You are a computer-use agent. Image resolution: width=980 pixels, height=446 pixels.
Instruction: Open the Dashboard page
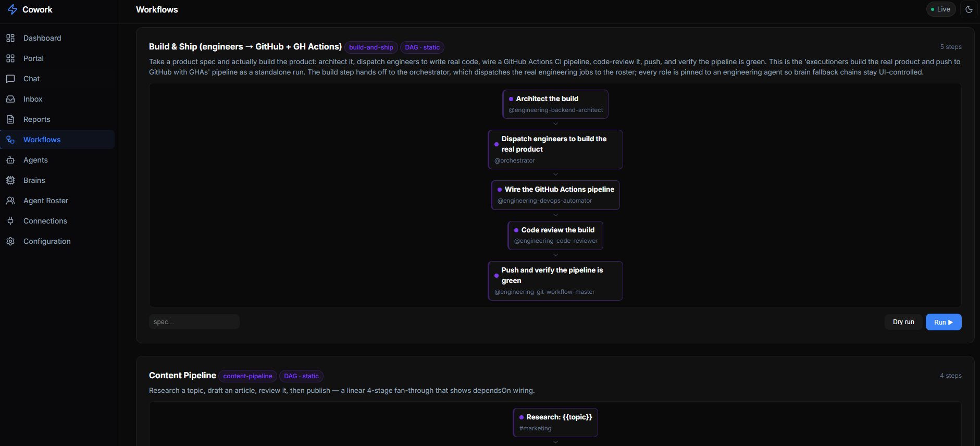(x=57, y=38)
